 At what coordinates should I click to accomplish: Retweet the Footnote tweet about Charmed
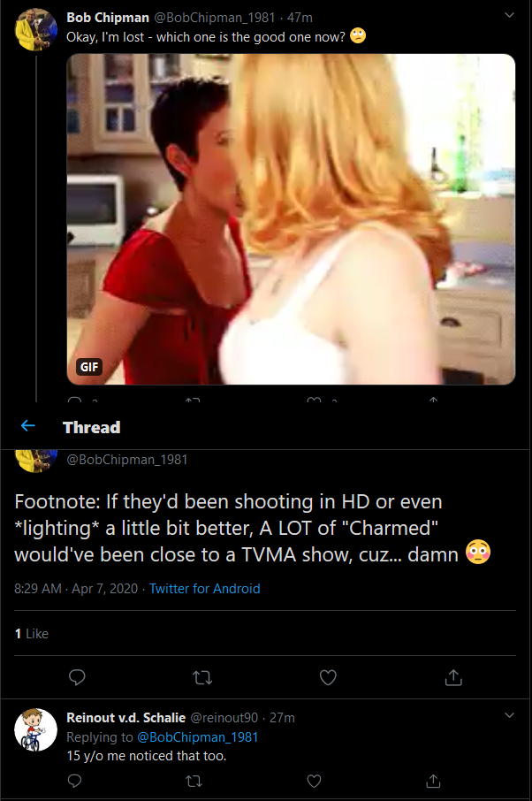[x=202, y=678]
